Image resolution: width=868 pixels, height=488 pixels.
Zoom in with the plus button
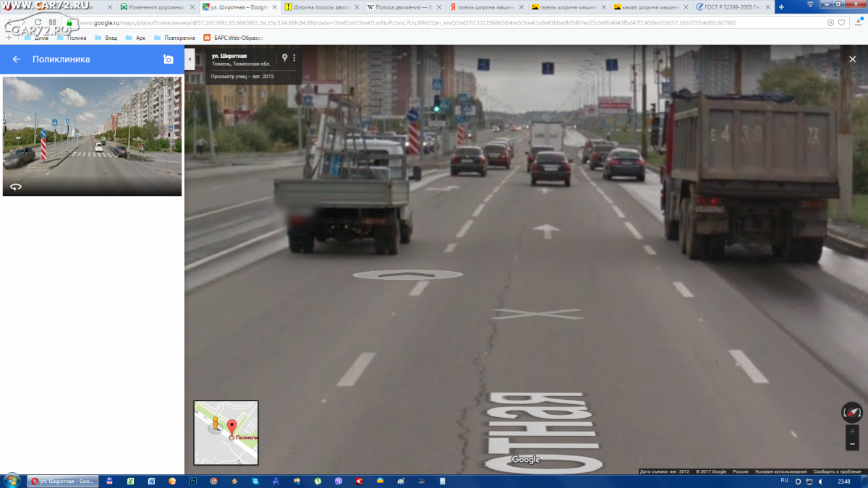pos(852,432)
